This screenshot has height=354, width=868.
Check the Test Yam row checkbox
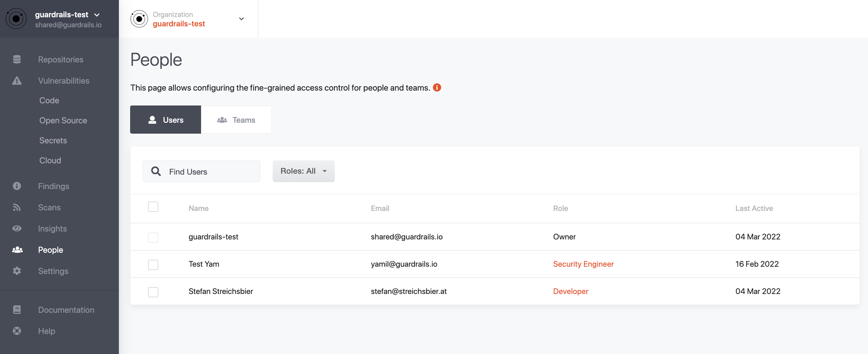click(x=153, y=264)
